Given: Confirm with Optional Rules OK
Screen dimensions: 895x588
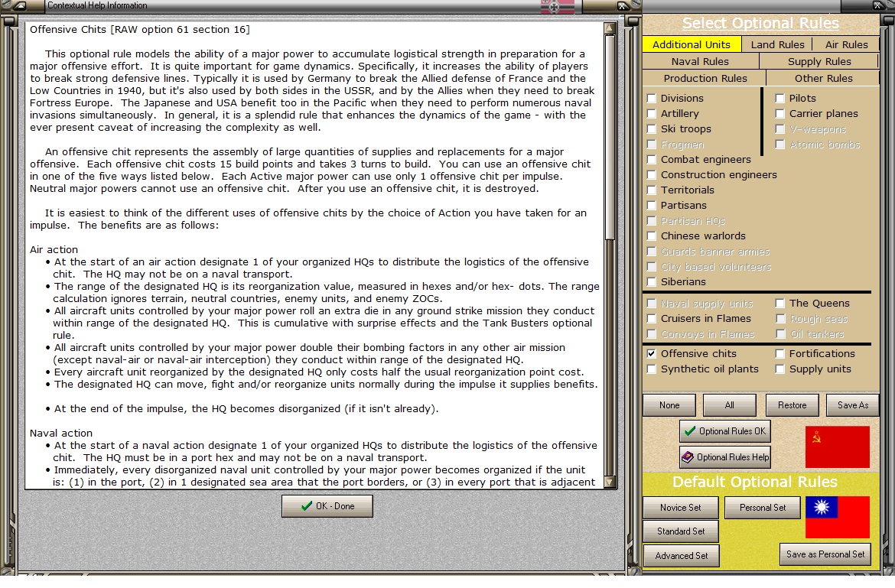Looking at the screenshot, I should coord(725,431).
